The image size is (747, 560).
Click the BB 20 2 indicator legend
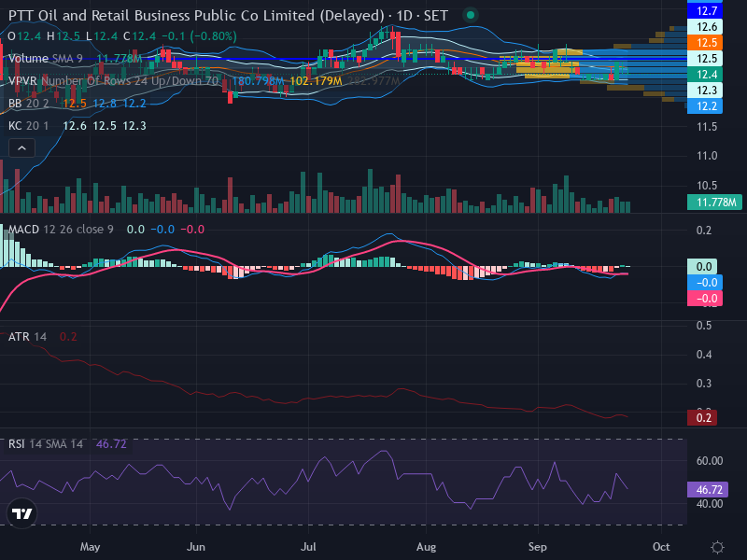[29, 104]
